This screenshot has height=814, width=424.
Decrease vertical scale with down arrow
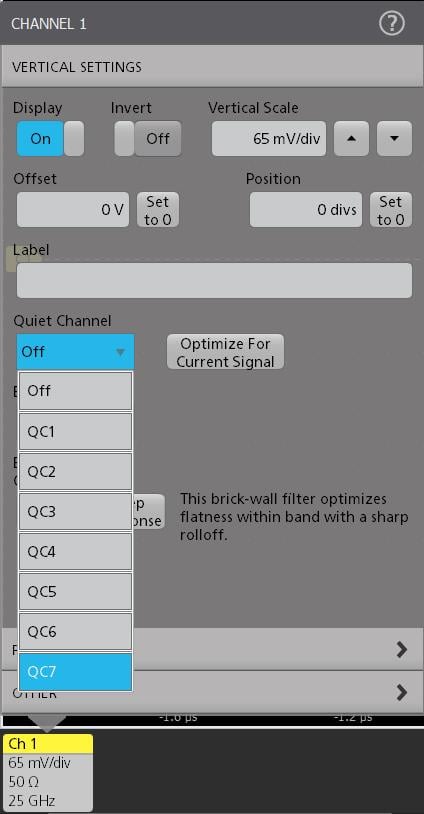coord(394,139)
